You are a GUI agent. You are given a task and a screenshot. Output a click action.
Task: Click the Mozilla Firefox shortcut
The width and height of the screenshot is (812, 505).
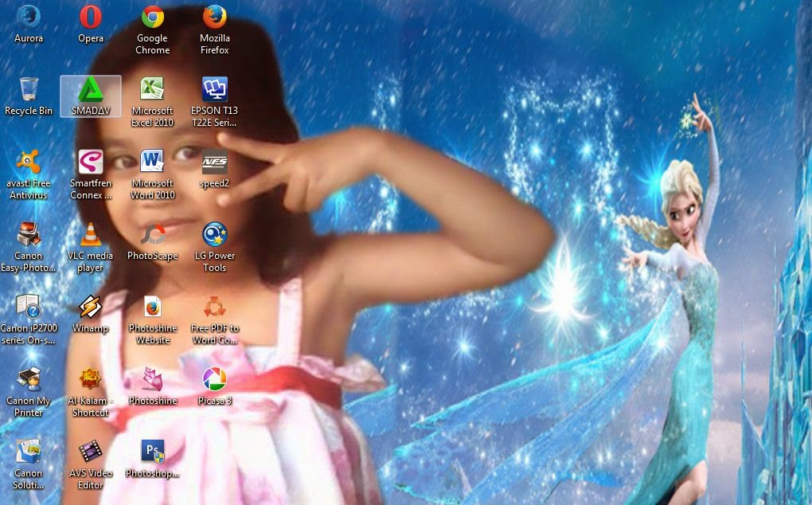214,17
